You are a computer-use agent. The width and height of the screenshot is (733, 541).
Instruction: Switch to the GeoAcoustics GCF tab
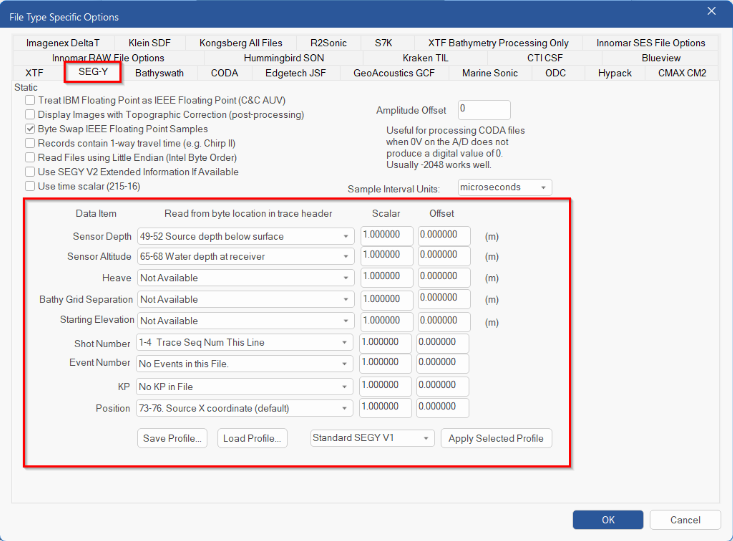pos(394,73)
